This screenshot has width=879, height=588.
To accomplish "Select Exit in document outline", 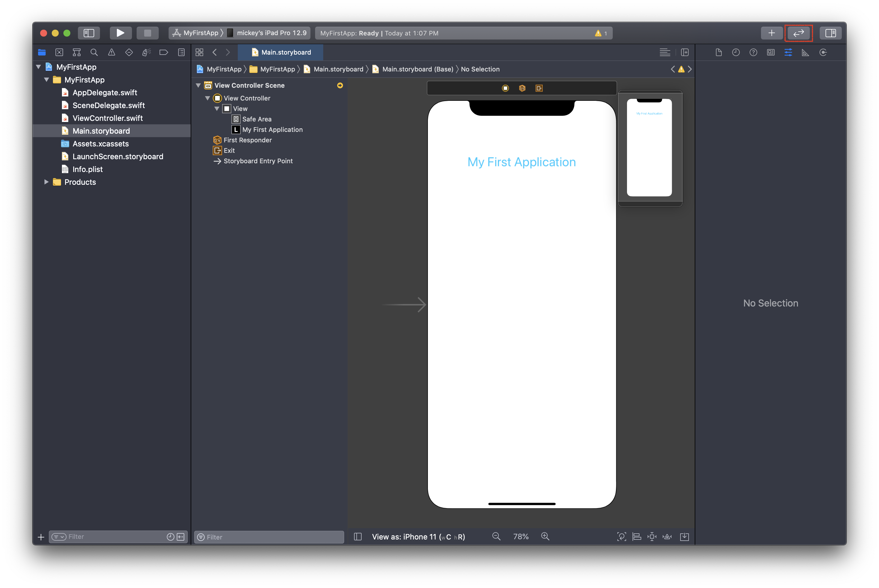I will pos(229,151).
